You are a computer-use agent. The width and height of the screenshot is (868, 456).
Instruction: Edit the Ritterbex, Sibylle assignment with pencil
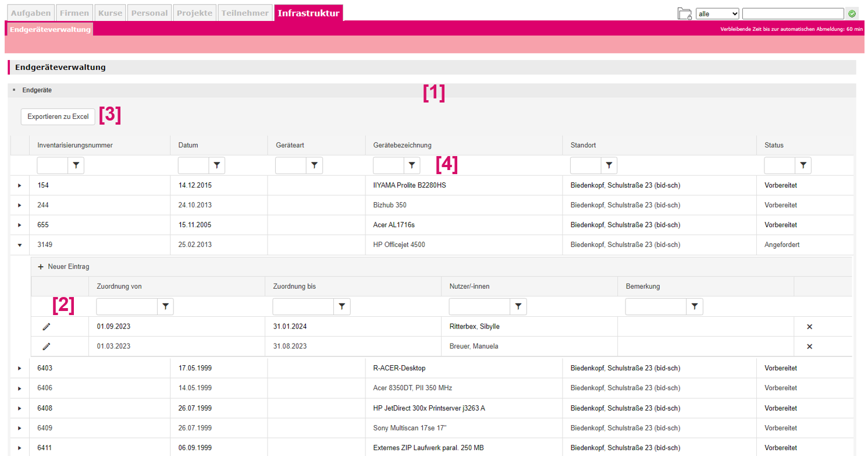(x=47, y=327)
